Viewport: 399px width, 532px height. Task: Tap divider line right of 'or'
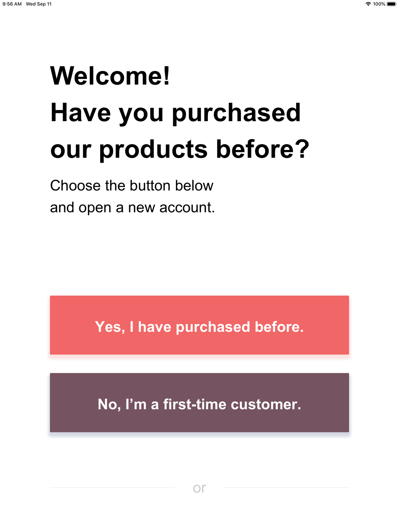286,487
